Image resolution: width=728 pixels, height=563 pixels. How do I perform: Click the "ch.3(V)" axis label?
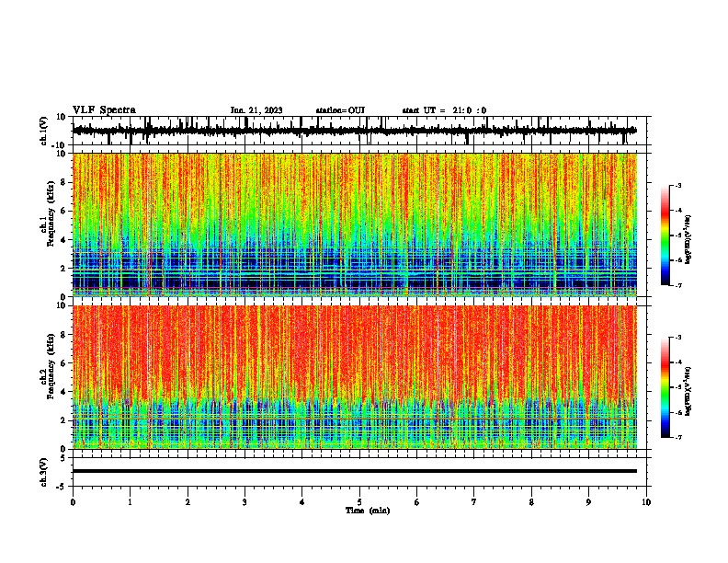coord(44,472)
